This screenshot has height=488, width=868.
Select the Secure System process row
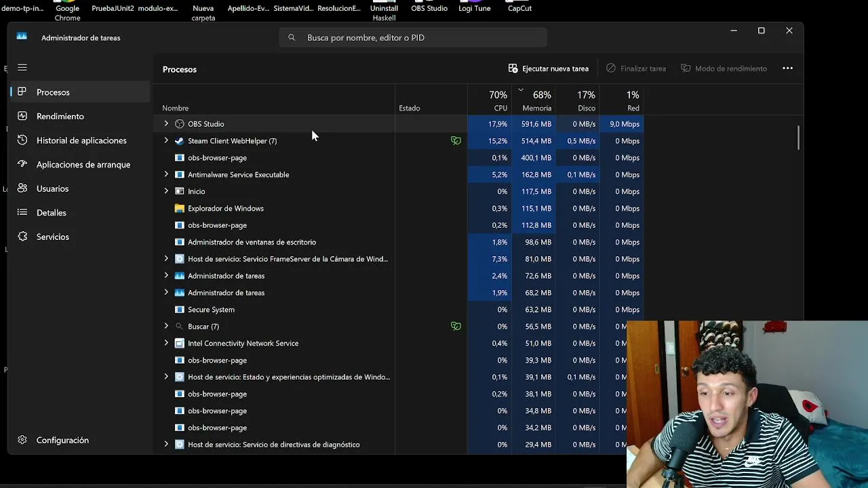[x=400, y=310]
